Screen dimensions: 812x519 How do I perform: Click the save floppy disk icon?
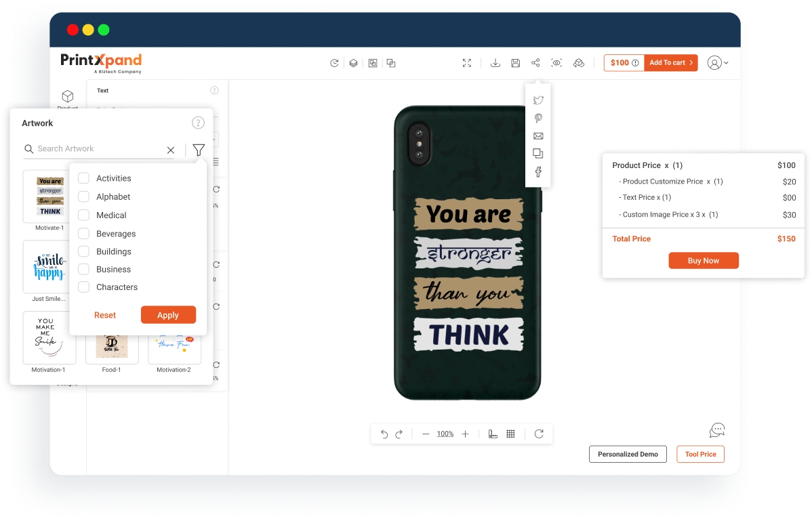(515, 63)
